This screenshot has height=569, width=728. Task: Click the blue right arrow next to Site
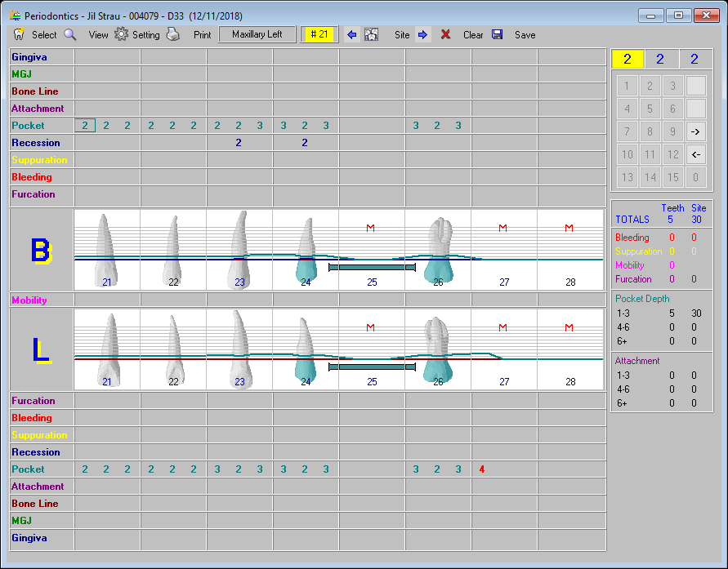[422, 35]
